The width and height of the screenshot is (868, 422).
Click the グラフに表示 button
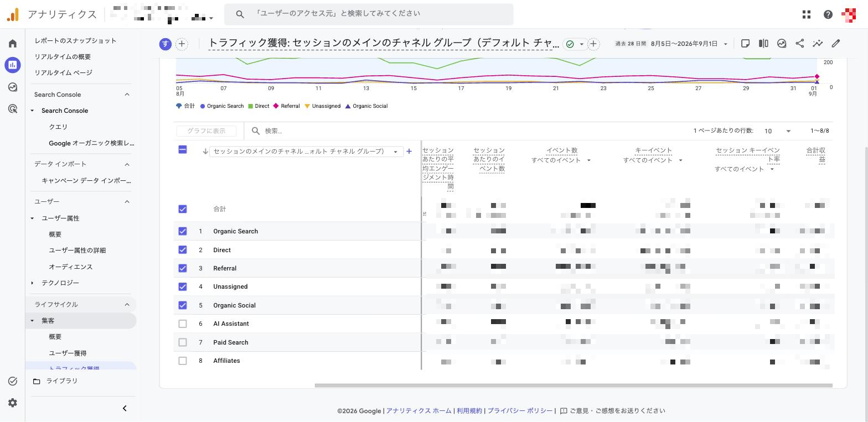206,131
